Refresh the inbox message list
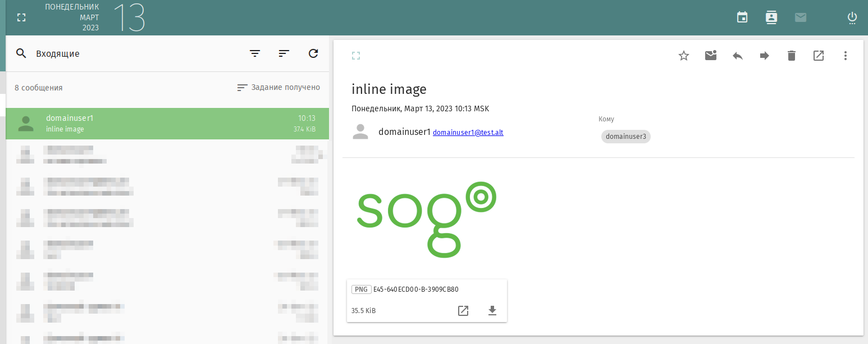868x344 pixels. (313, 54)
